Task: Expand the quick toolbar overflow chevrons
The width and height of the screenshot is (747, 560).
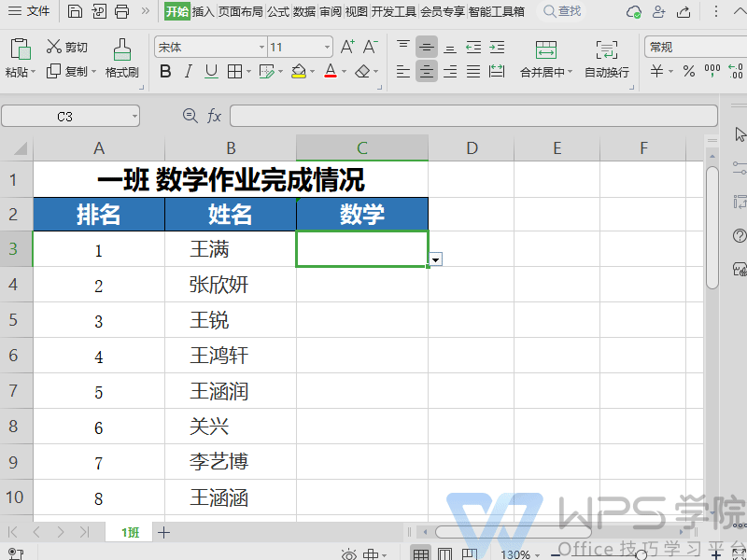Action: (x=146, y=10)
